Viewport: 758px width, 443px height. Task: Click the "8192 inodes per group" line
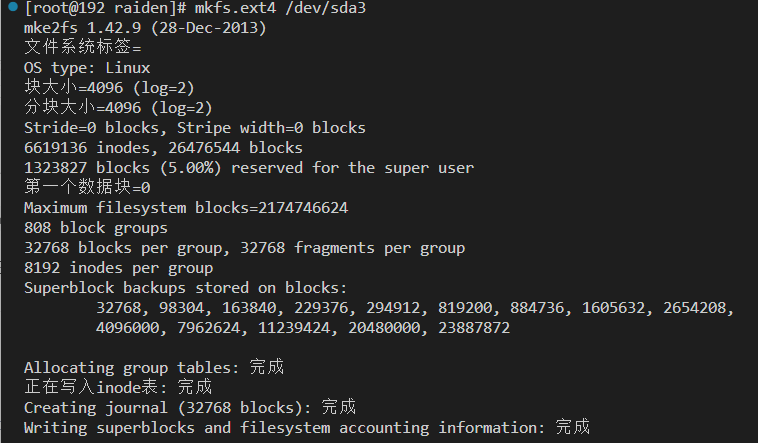click(x=118, y=268)
